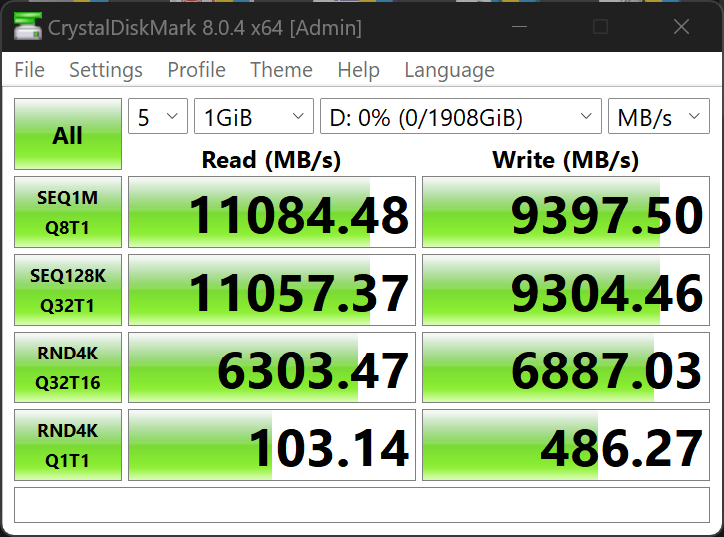724x537 pixels.
Task: Click the Read (MB/s) column header
Action: (272, 160)
